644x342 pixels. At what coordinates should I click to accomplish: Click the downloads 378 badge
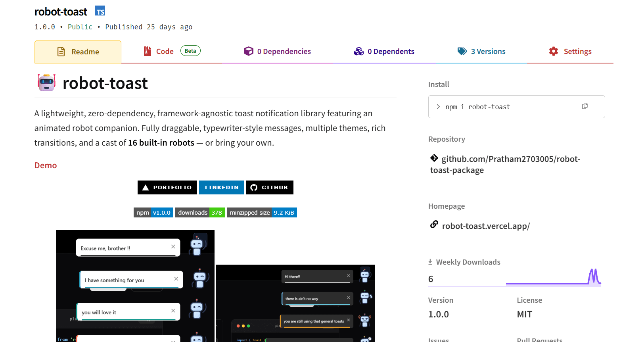click(200, 213)
